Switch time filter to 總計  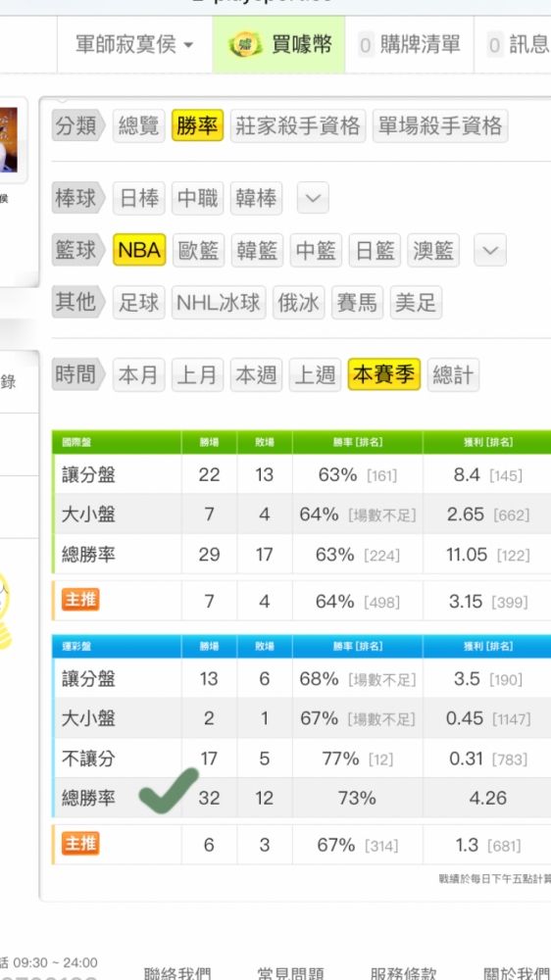(453, 375)
